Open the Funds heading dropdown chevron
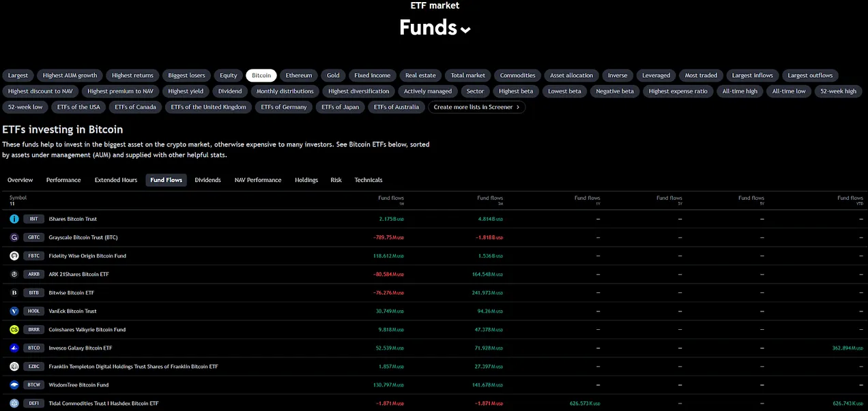This screenshot has height=411, width=868. click(465, 29)
